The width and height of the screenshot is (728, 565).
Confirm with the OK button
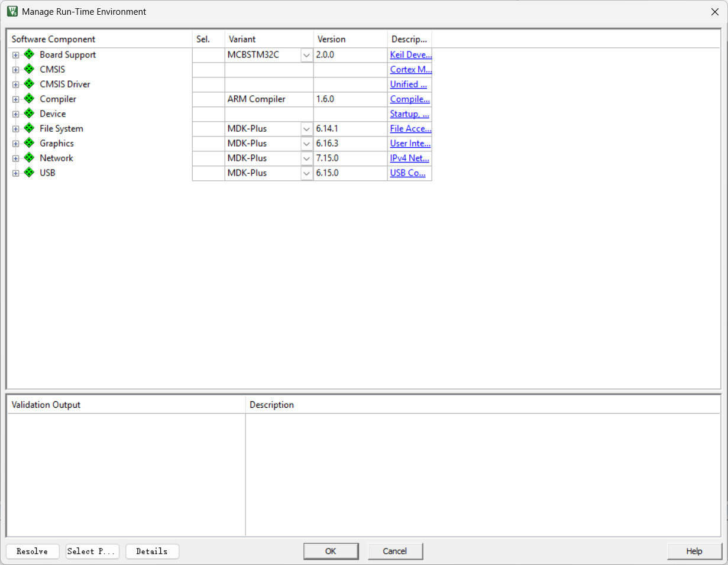pos(331,551)
